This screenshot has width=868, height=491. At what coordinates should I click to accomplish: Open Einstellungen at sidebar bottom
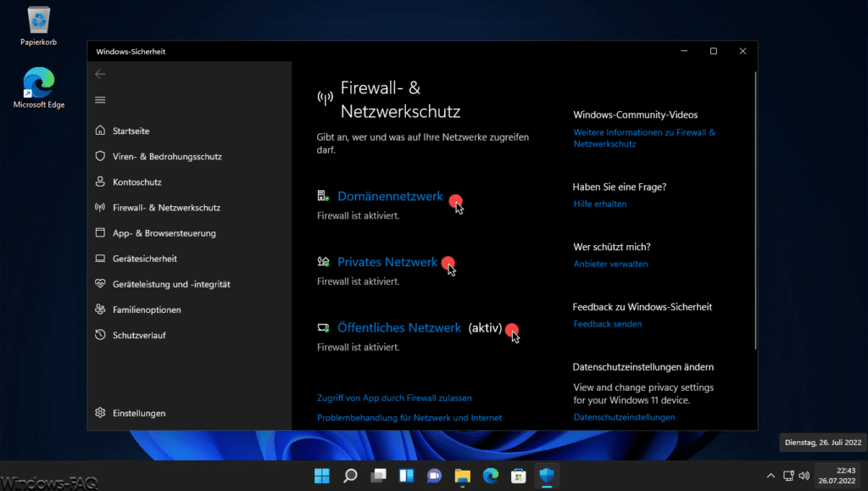click(139, 413)
